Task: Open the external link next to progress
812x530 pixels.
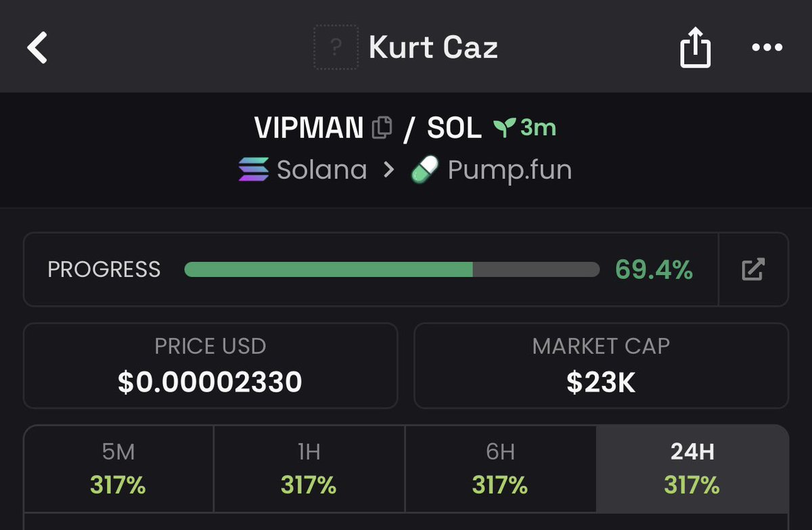Action: [753, 269]
